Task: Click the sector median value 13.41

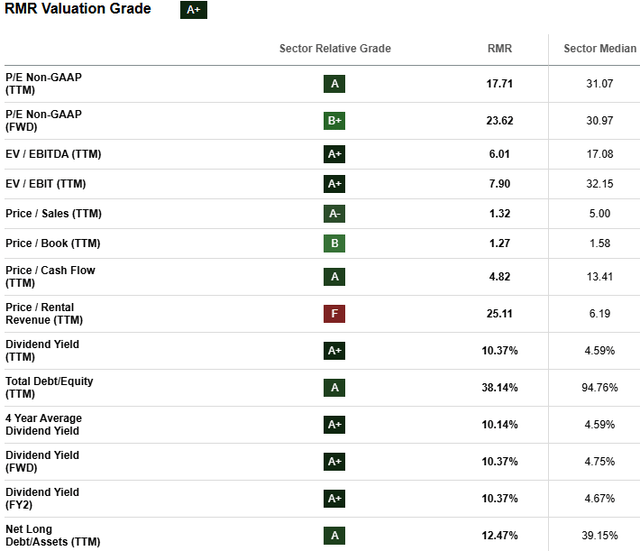Action: (x=600, y=277)
